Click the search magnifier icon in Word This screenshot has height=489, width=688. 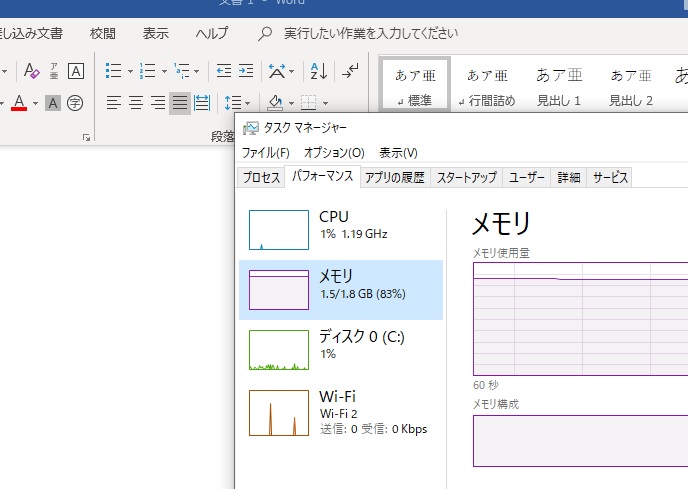point(265,33)
